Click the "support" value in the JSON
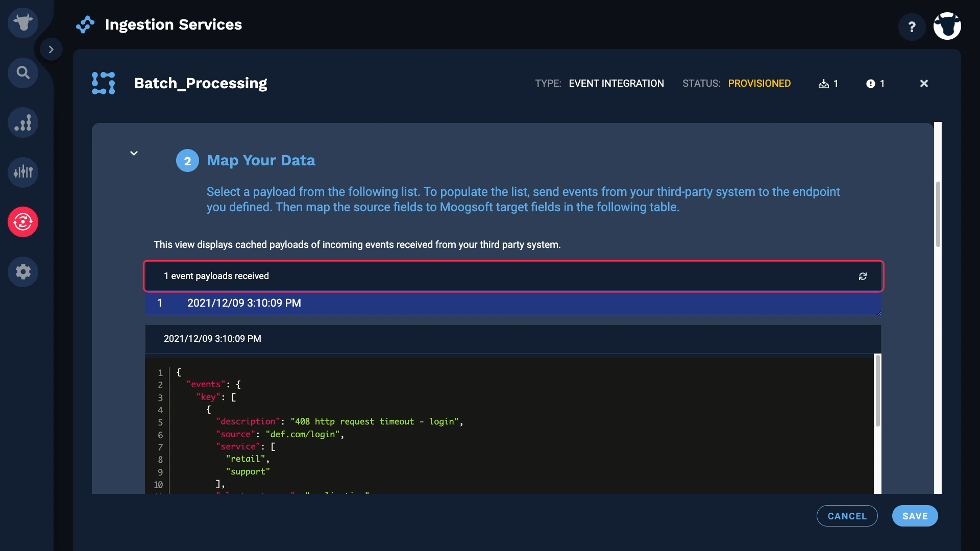The image size is (980, 551). tap(248, 471)
